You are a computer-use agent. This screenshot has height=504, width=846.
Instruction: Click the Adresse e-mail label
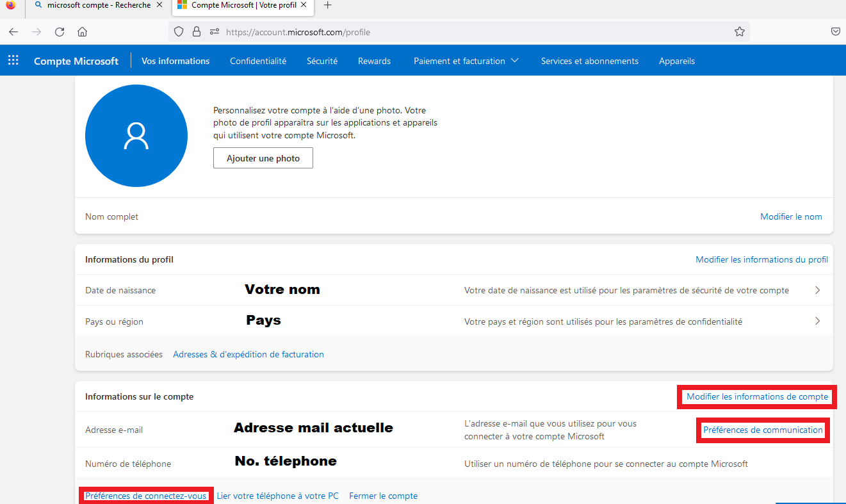point(114,430)
